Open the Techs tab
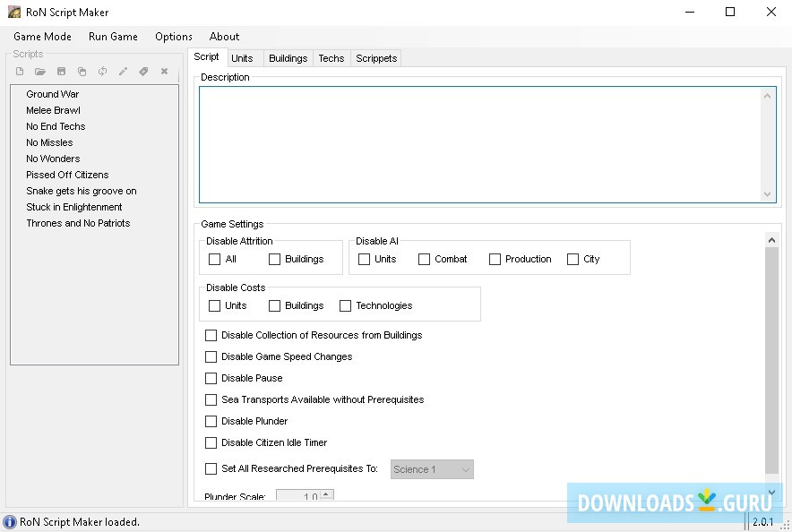This screenshot has width=792, height=532. tap(331, 58)
